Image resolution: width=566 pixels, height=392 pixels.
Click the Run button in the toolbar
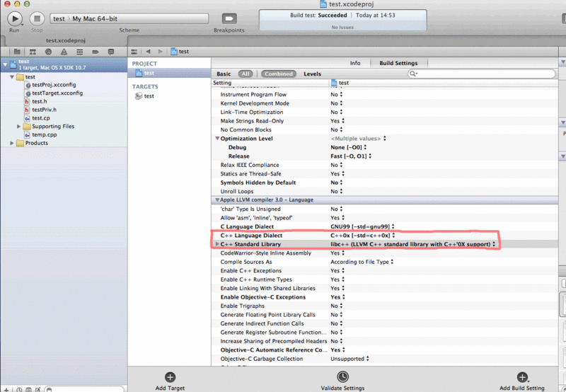tap(15, 18)
